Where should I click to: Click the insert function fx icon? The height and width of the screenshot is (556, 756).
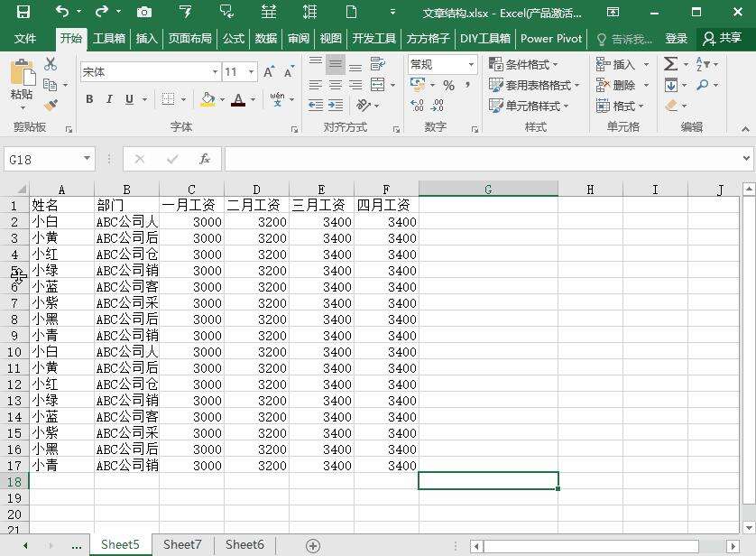point(205,159)
